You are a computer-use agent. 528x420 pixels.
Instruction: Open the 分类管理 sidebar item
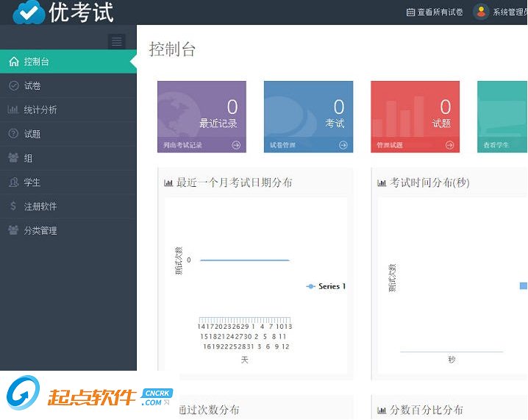68,230
